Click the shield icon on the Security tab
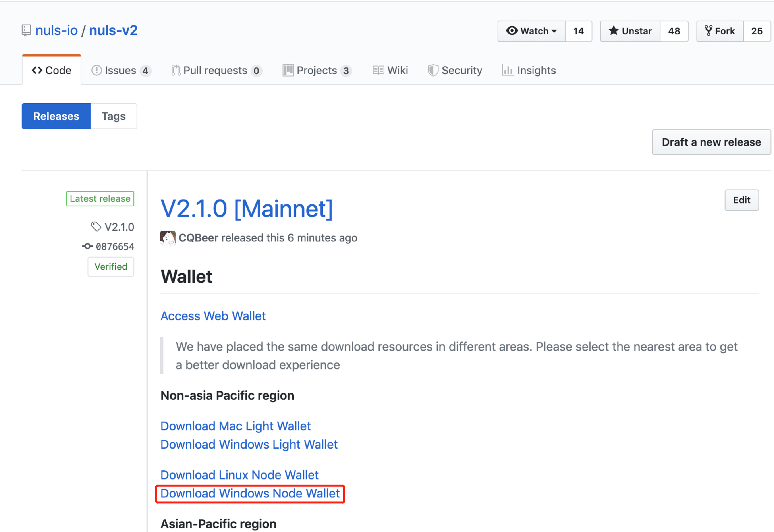The height and width of the screenshot is (532, 774). coord(433,70)
